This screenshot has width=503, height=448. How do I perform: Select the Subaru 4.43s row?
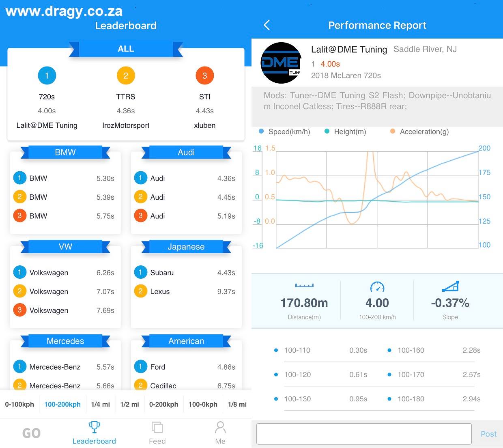pyautogui.click(x=185, y=273)
